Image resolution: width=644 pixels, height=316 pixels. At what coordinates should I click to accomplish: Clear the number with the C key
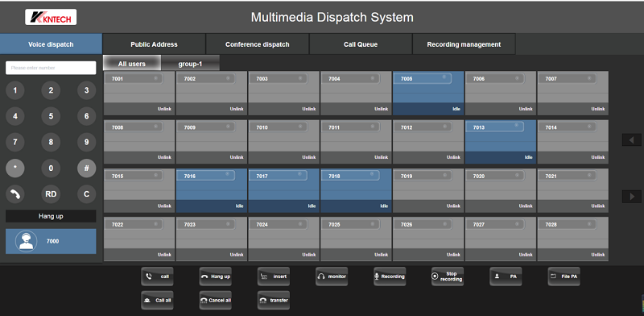point(86,194)
